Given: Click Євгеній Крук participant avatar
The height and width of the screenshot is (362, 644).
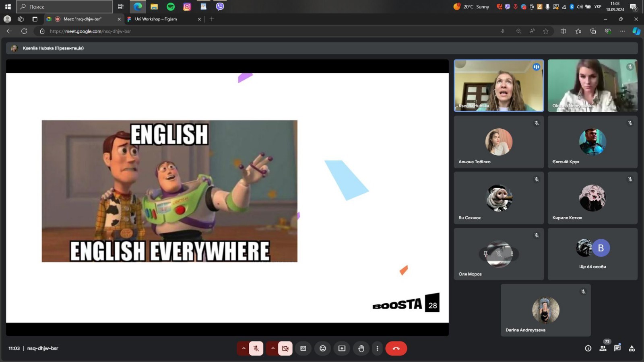Looking at the screenshot, I should click(592, 142).
